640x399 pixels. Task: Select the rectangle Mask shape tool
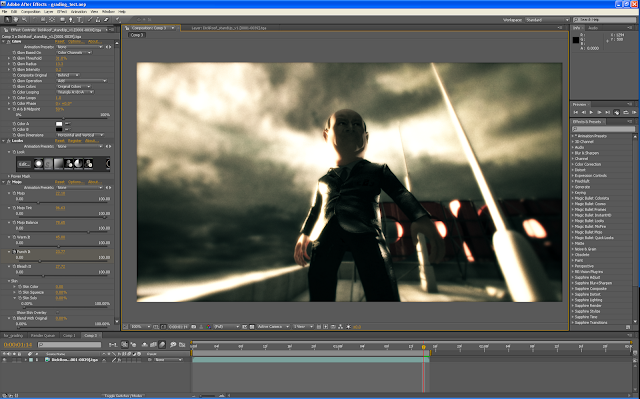coord(62,20)
